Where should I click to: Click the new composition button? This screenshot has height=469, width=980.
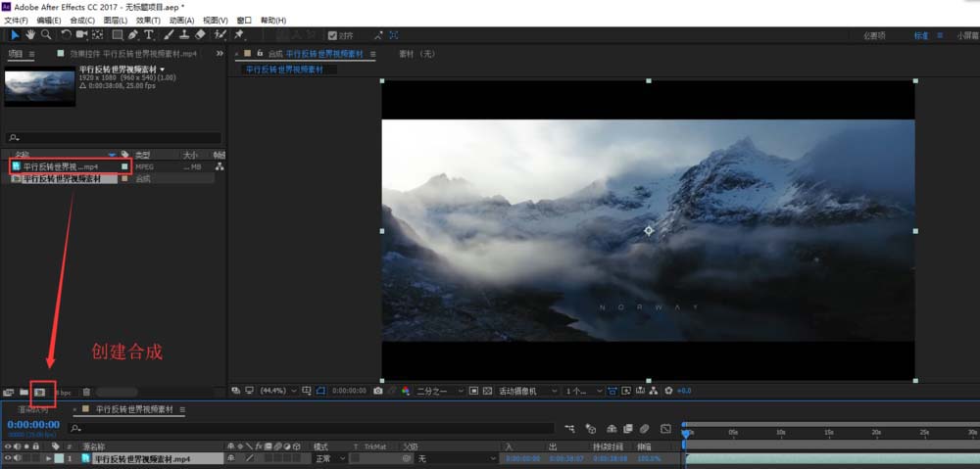pos(39,393)
